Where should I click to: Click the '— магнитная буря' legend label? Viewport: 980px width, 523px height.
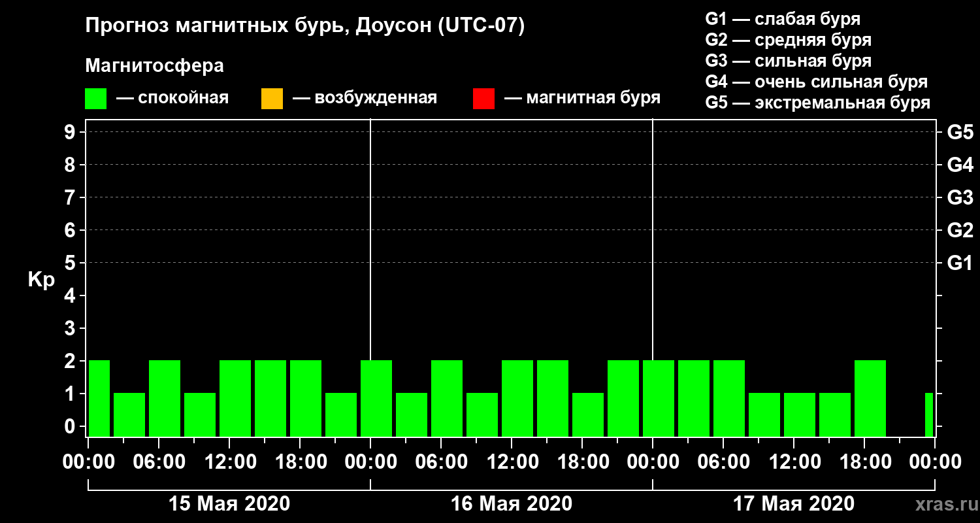coord(582,98)
